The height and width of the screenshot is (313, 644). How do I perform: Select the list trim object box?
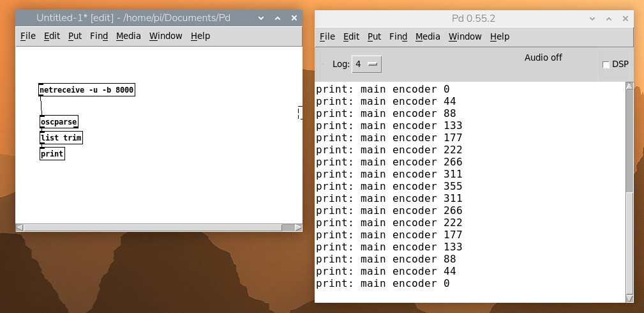(x=61, y=137)
